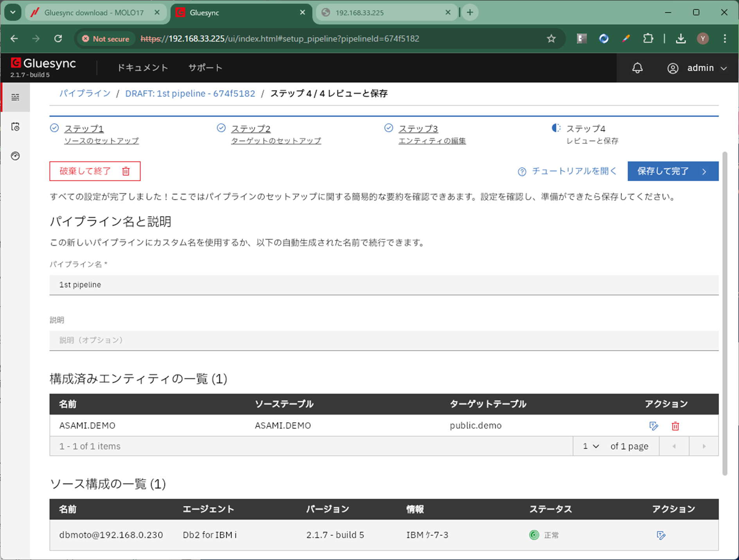Bookmark this page with the star icon
Image resolution: width=739 pixels, height=560 pixels.
pos(551,39)
